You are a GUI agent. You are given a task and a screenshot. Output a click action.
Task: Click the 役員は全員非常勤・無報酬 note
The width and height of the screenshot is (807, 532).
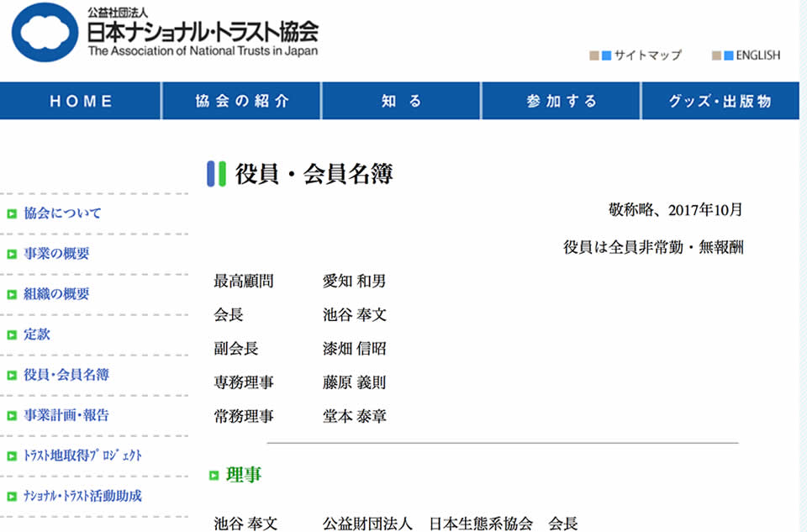pos(653,247)
